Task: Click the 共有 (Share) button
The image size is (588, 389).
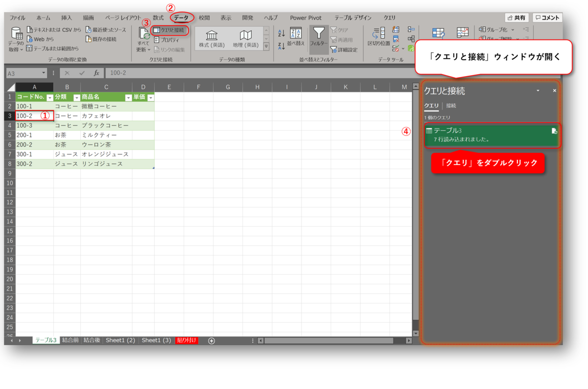Action: click(x=516, y=17)
